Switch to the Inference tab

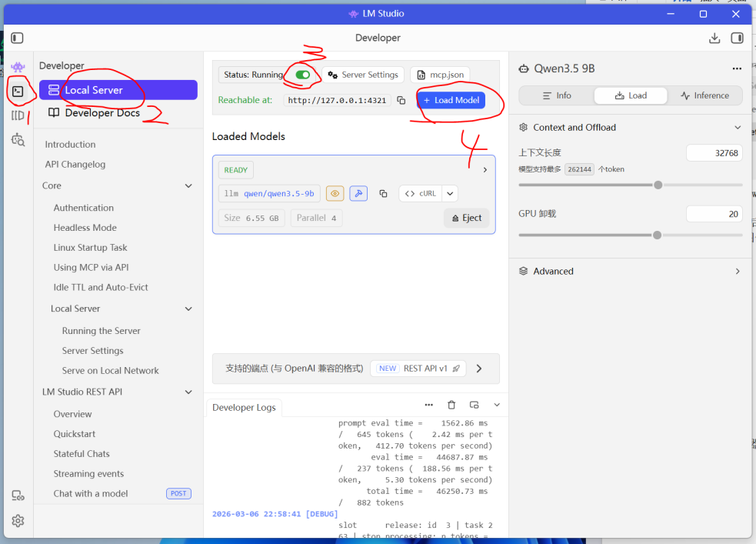click(x=705, y=95)
